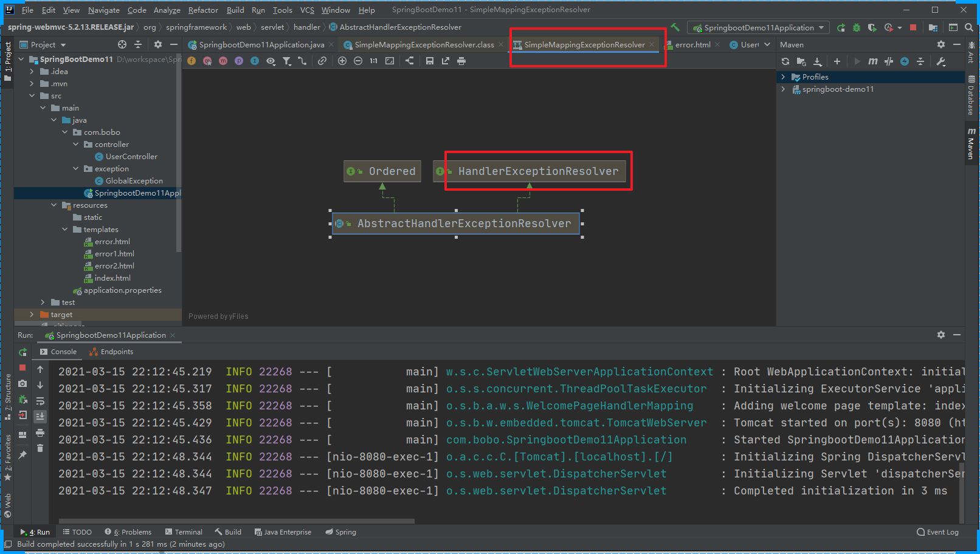
Task: Toggle Fields visibility in diagram toolbar
Action: tap(192, 61)
